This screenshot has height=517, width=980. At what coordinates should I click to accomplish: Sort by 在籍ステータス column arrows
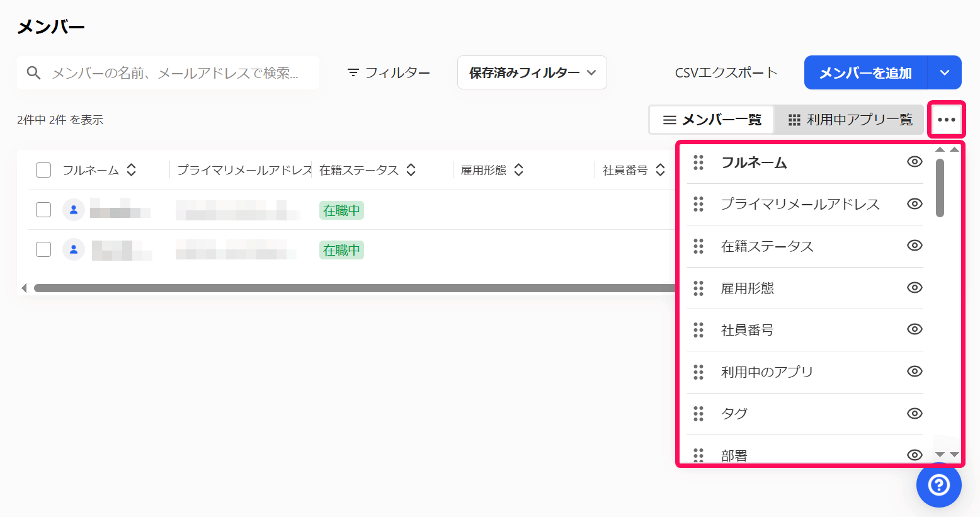coord(411,170)
